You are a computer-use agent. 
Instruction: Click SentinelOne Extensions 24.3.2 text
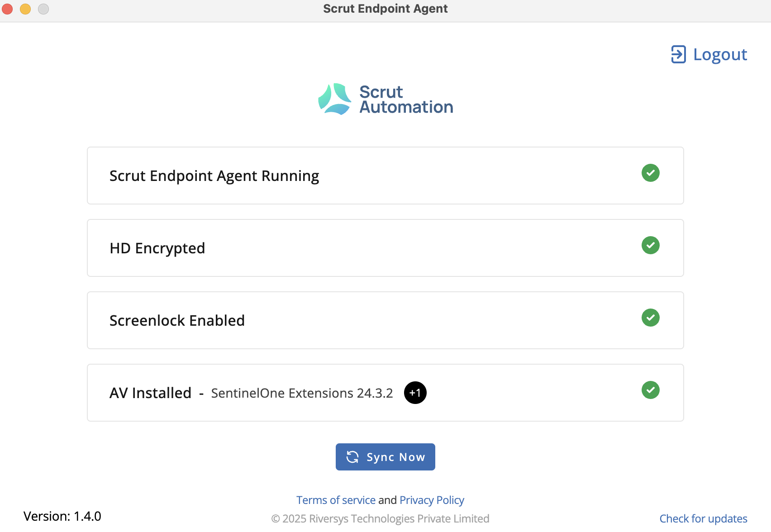click(x=302, y=393)
